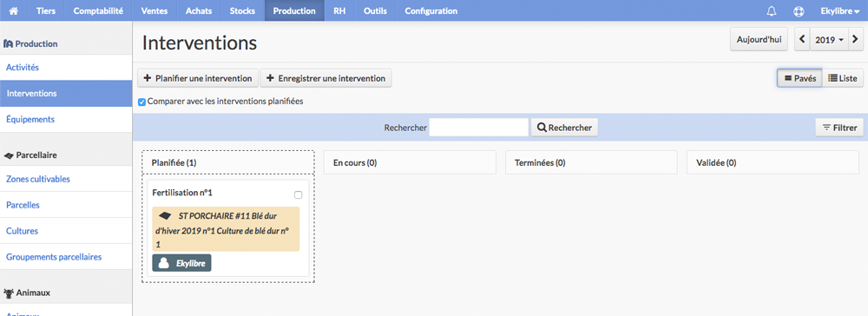The width and height of the screenshot is (868, 316).
Task: Open the Production menu
Action: (294, 10)
